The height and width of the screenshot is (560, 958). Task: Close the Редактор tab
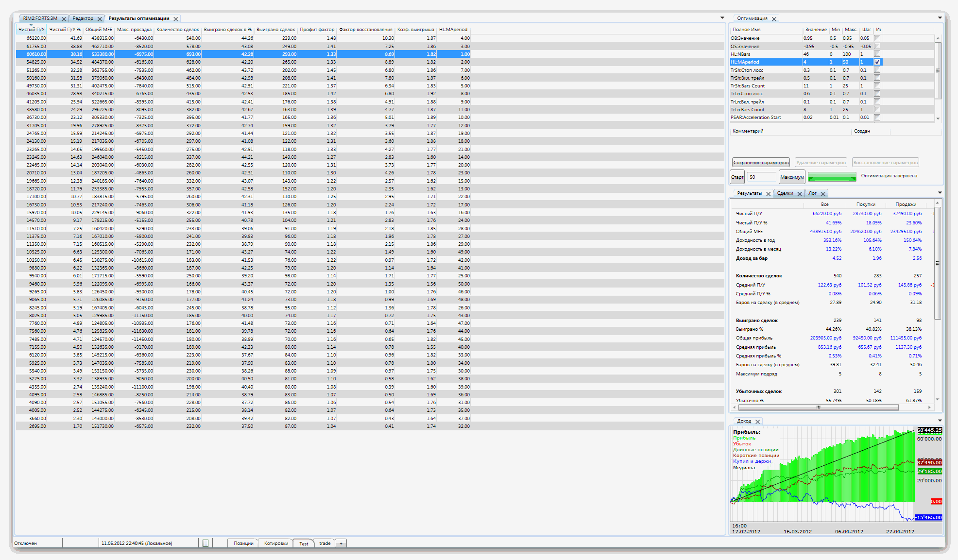pyautogui.click(x=100, y=19)
